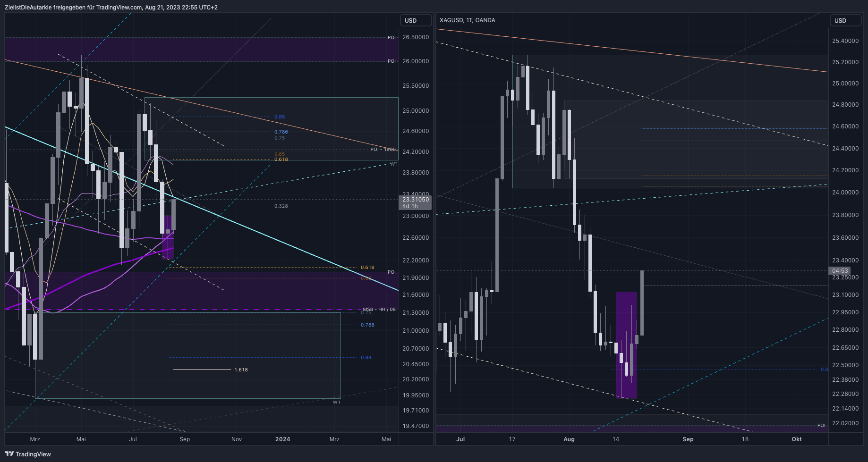Image resolution: width=868 pixels, height=462 pixels.
Task: Select the orange 0.618 label near 24.00
Action: click(x=281, y=160)
